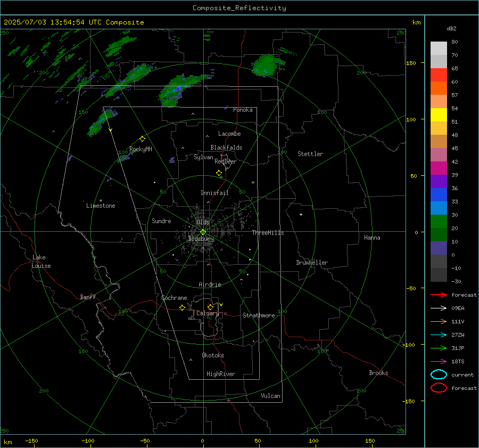Click the Okotoks town label
Viewport: 479px width, 448px height.
(213, 355)
